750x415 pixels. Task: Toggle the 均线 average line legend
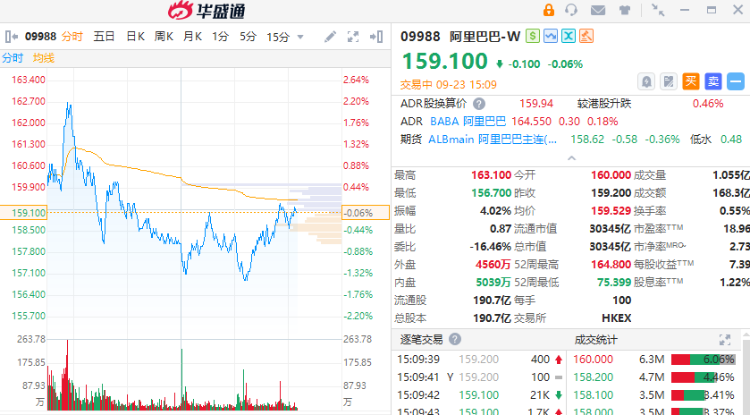pos(44,58)
